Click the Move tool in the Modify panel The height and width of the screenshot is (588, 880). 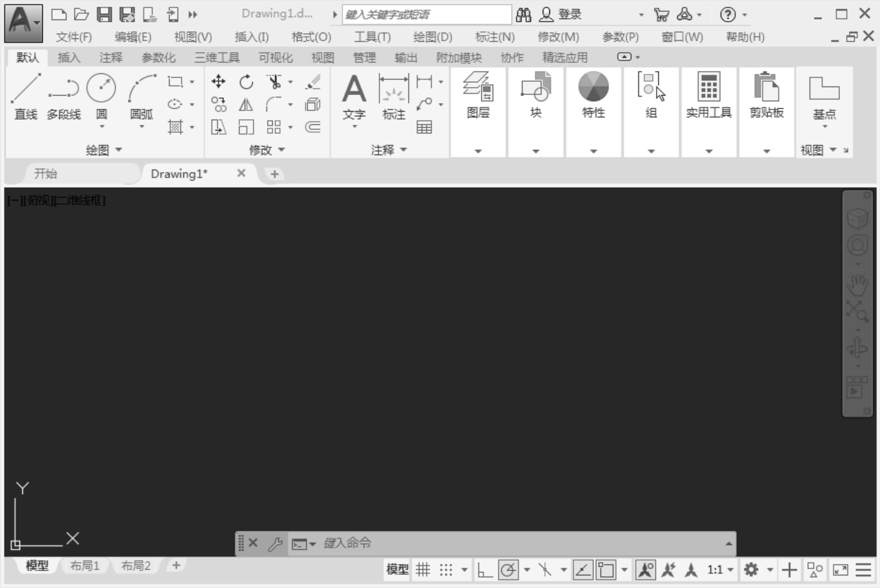(x=218, y=82)
